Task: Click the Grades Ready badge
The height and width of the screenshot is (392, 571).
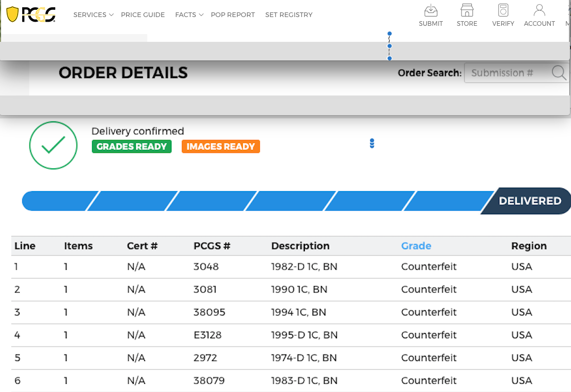Action: 131,147
